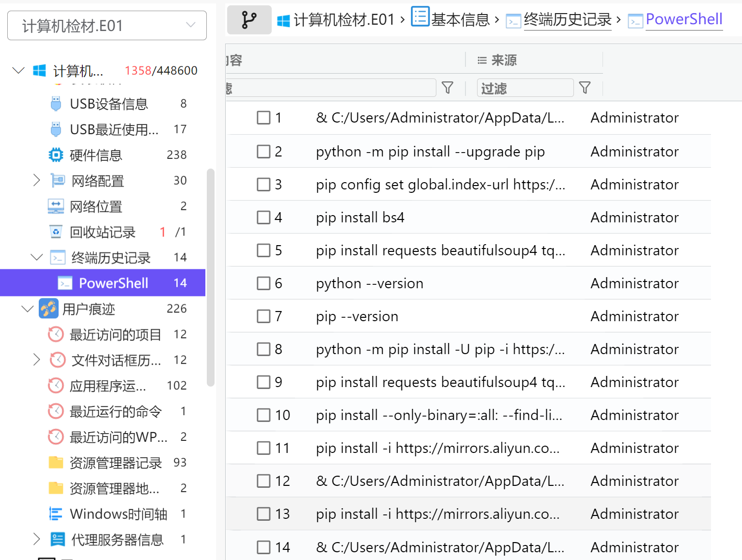The width and height of the screenshot is (742, 560).
Task: Click the 来源 filter input field
Action: pos(525,88)
